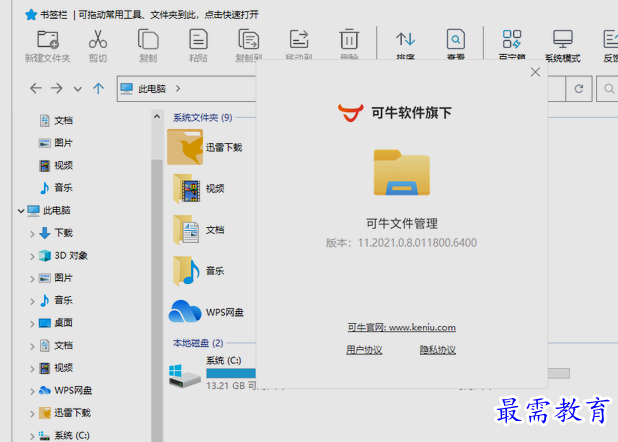Screen dimensions: 618x442
Task: Click the System Folders (9) group header
Action: [203, 117]
